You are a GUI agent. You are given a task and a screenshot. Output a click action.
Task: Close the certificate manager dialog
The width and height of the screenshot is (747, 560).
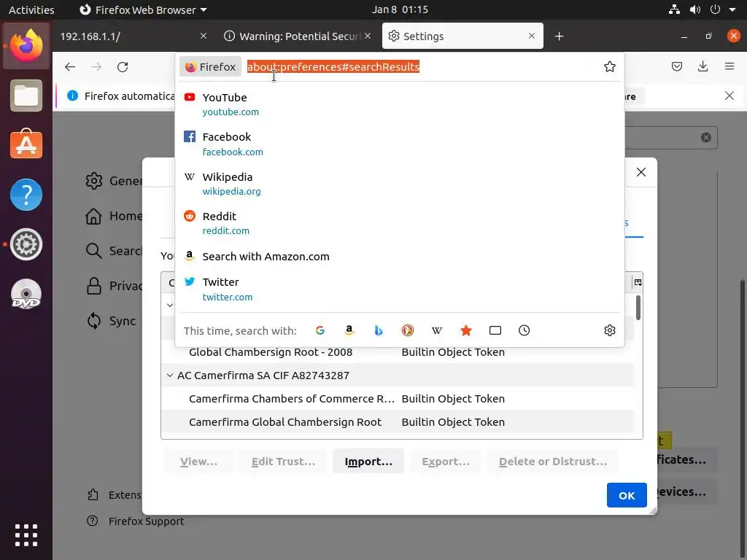click(641, 172)
